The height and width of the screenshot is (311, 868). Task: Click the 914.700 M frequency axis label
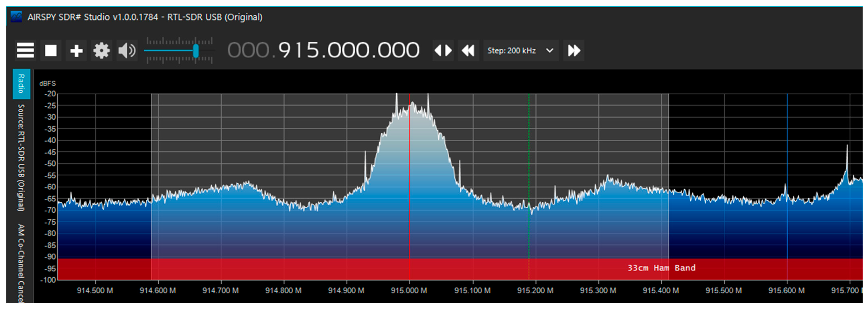click(220, 290)
